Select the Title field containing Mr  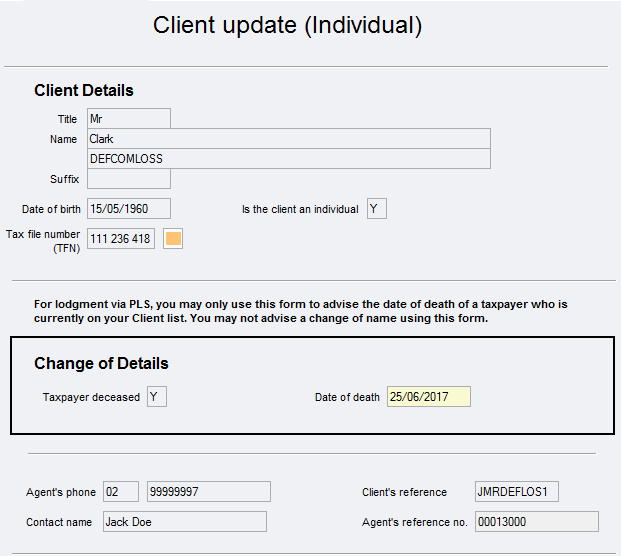point(128,119)
